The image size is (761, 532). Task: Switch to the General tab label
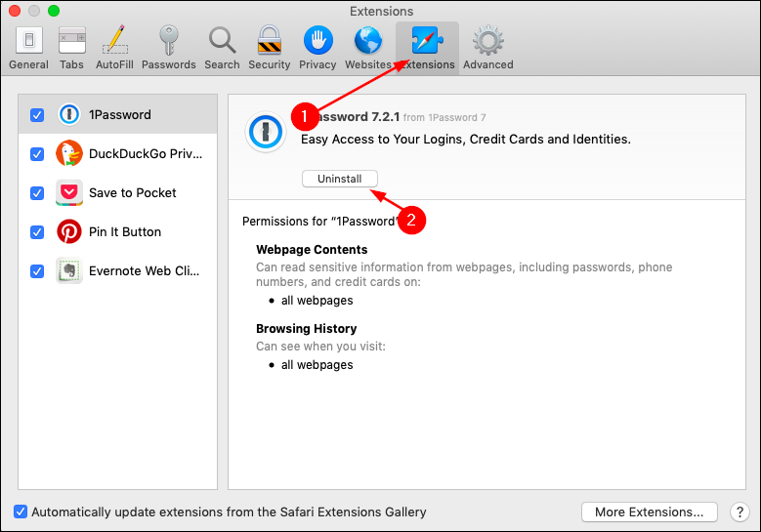[x=28, y=64]
